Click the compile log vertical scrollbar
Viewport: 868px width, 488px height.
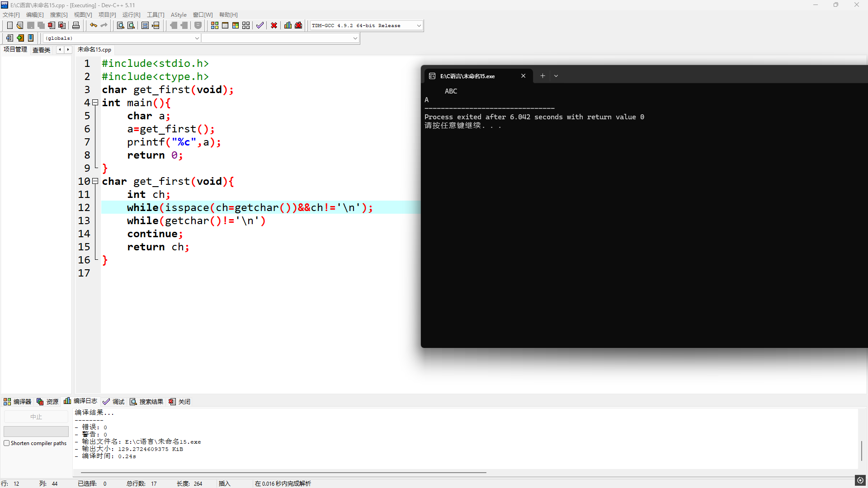pyautogui.click(x=861, y=450)
